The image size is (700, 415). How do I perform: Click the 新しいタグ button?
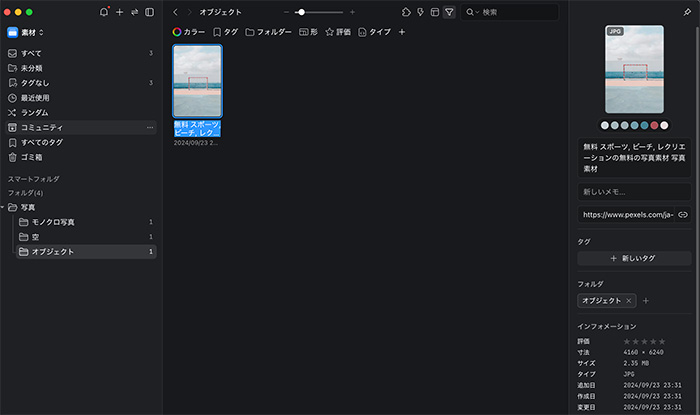tap(633, 258)
